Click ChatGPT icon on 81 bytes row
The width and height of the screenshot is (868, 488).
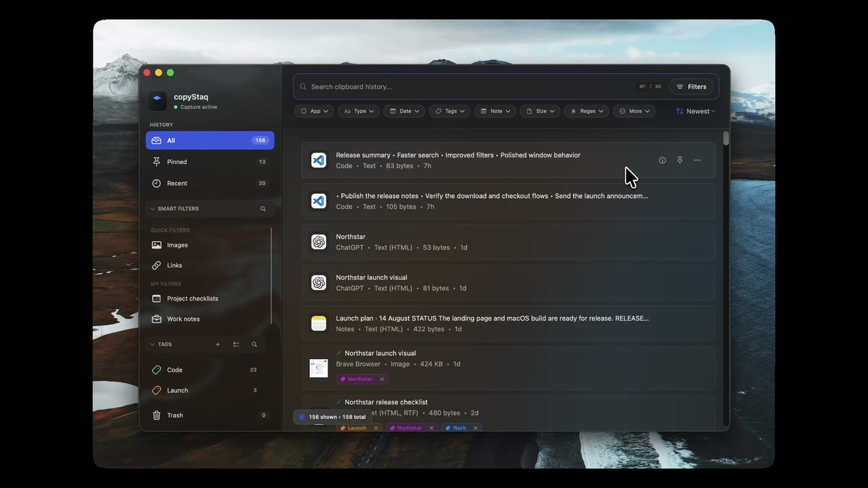(x=319, y=282)
